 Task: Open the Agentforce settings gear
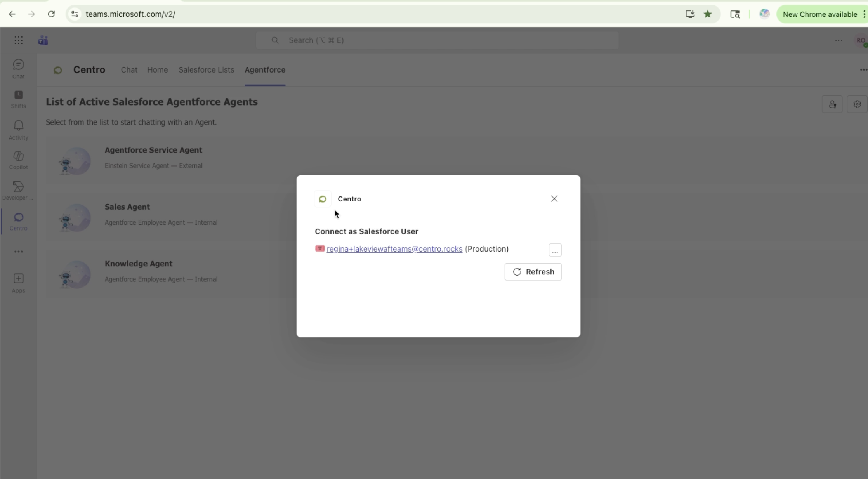point(857,104)
